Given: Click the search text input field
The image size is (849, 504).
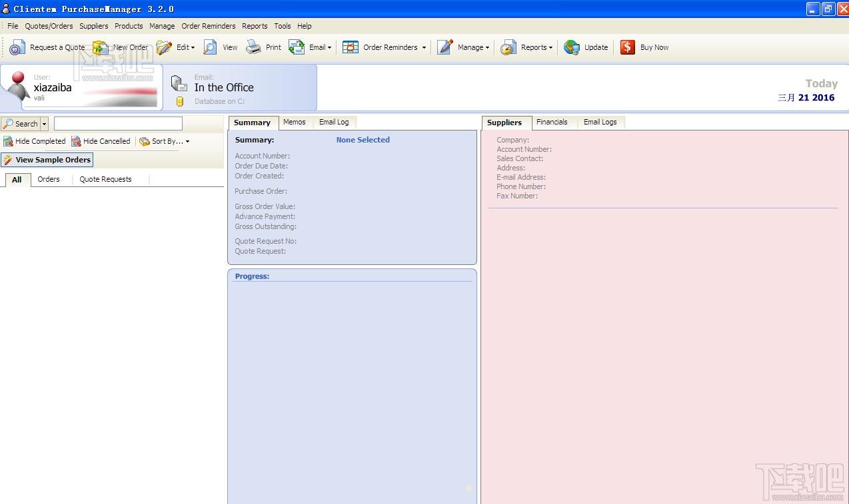Looking at the screenshot, I should pyautogui.click(x=118, y=124).
